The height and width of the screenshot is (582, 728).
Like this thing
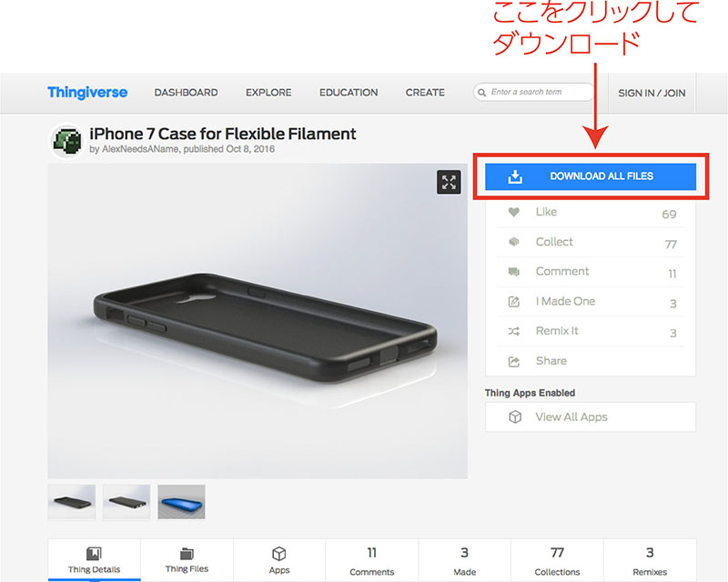tap(590, 213)
